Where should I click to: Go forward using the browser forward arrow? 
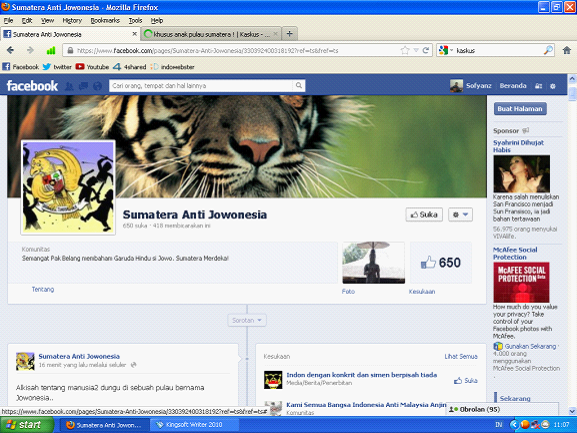pos(30,50)
